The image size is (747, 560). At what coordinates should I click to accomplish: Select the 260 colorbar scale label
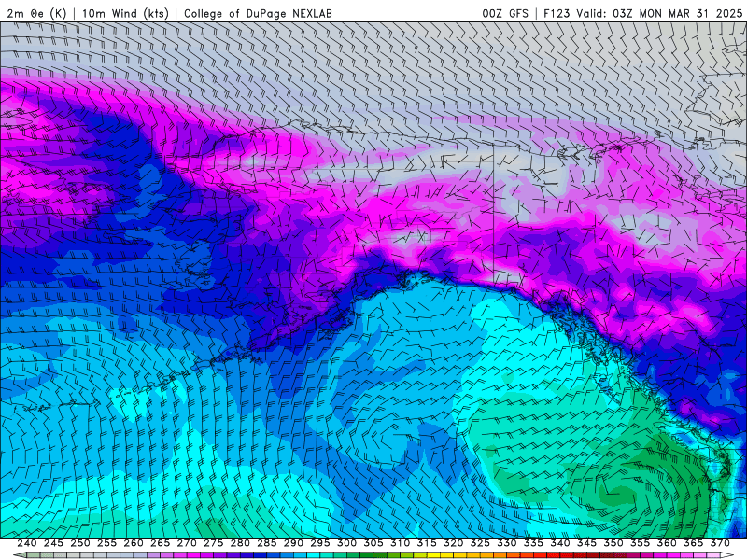(134, 543)
